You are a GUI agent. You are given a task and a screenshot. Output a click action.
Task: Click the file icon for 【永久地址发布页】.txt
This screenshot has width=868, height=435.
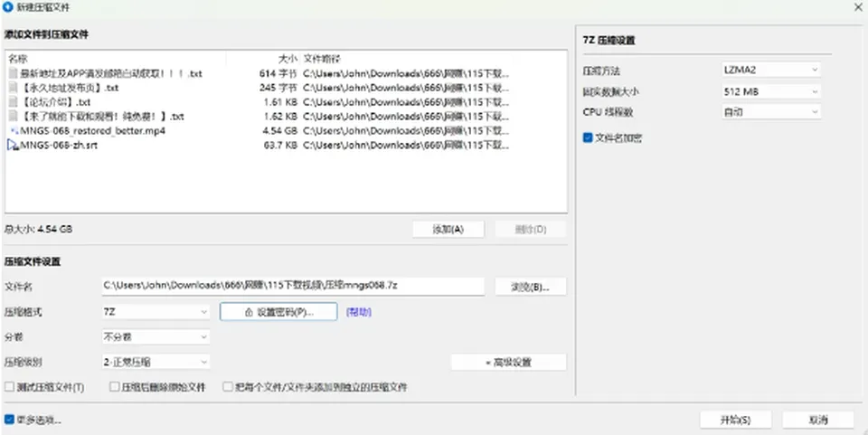pos(14,88)
